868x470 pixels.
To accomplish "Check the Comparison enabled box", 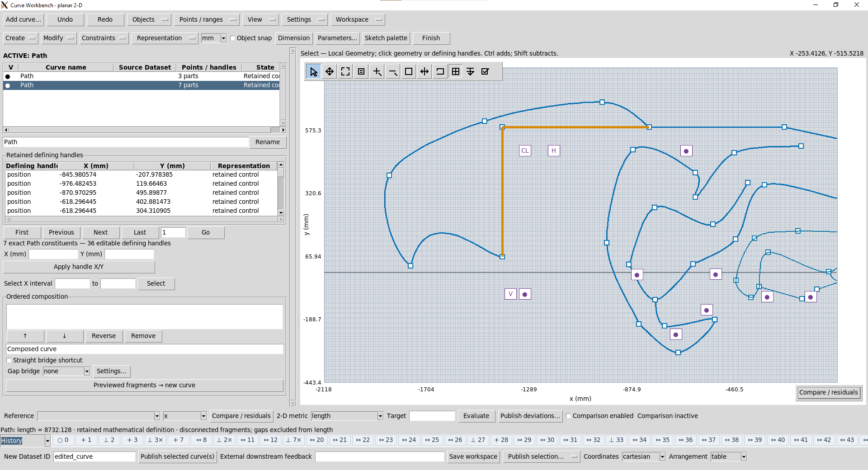I will pos(569,416).
